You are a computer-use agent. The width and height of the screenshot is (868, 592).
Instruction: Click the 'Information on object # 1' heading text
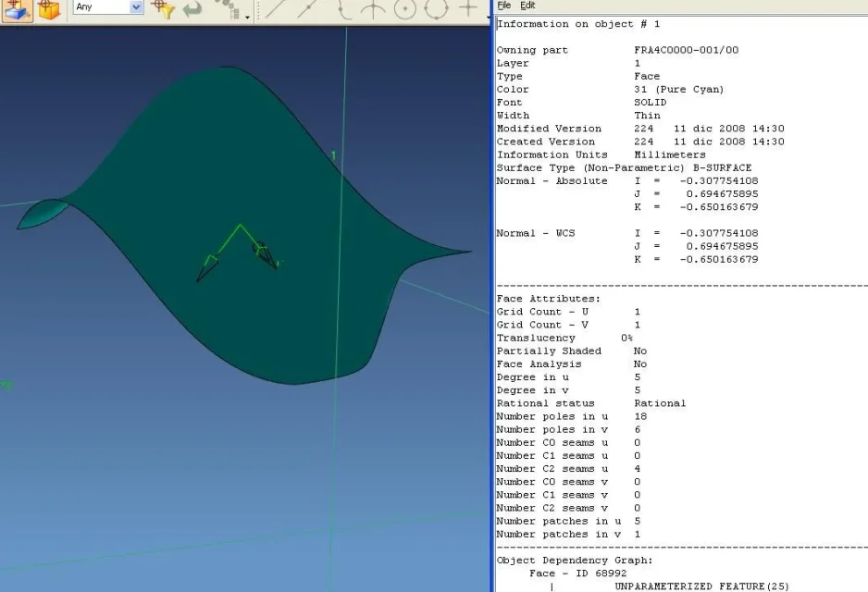pyautogui.click(x=578, y=23)
